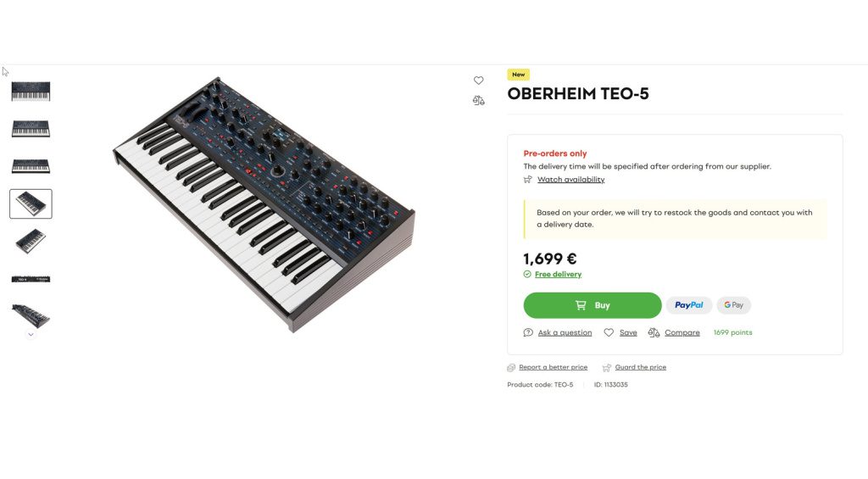Image resolution: width=868 pixels, height=479 pixels.
Task: Click the Report a better price link
Action: 553,368
